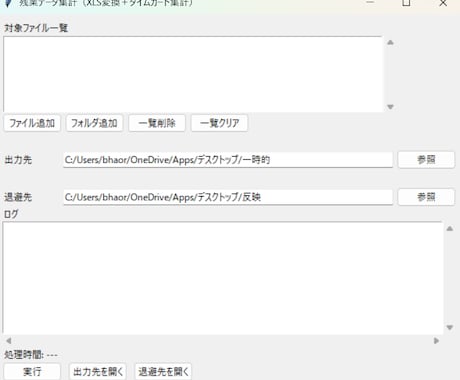The image size is (460, 380).
Task: Maximize the window
Action: [406, 3]
